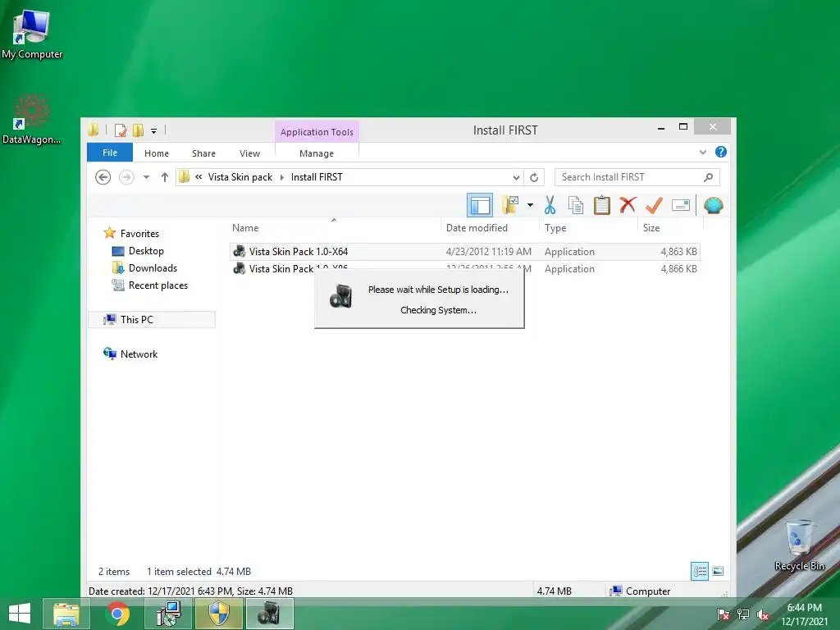Toggle the navigation pane layout button

point(479,205)
